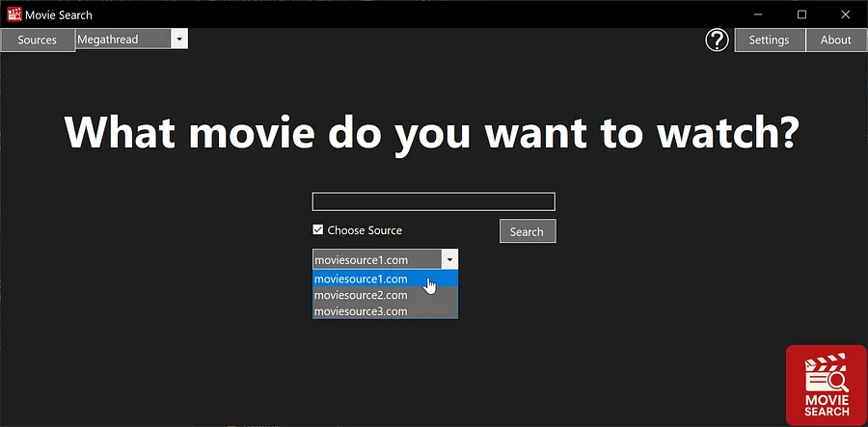Close the Movie Search window
This screenshot has height=427, width=868.
(x=845, y=14)
